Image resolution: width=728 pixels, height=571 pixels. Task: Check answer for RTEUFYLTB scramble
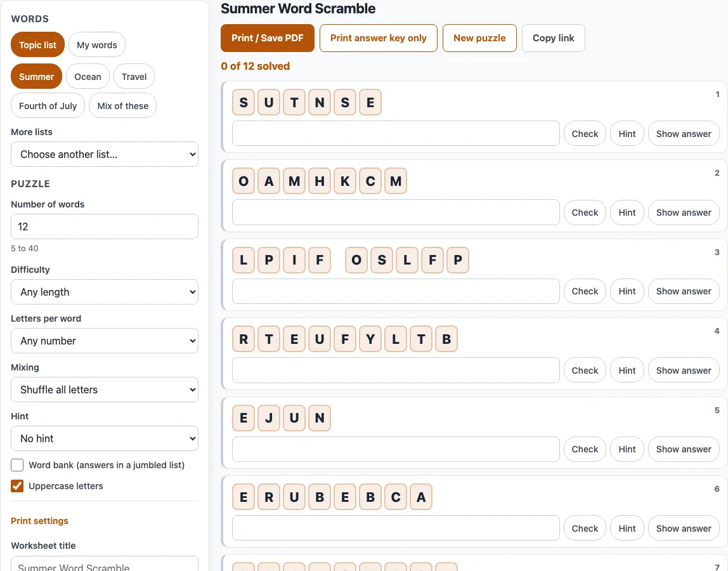(x=585, y=371)
